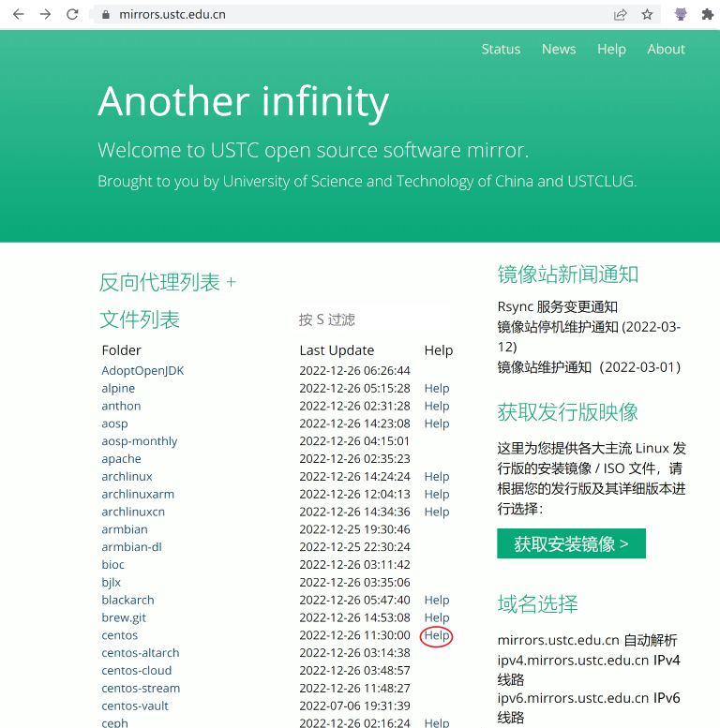Image resolution: width=720 pixels, height=728 pixels.
Task: Open the Help link for centos
Action: tap(437, 635)
